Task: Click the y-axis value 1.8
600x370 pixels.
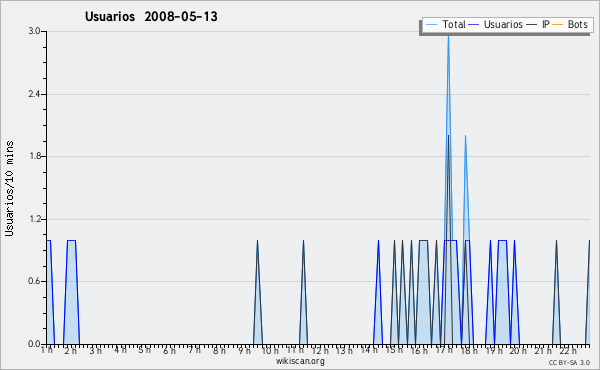Action: pos(34,156)
